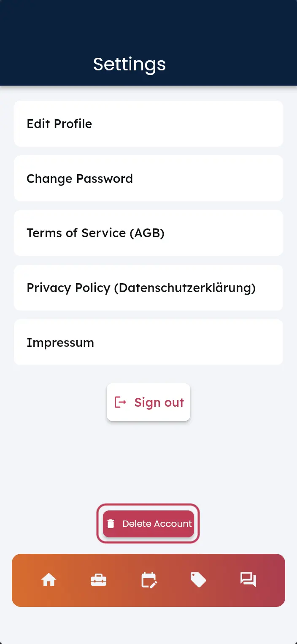
Task: Open Edit Profile settings
Action: click(x=148, y=123)
